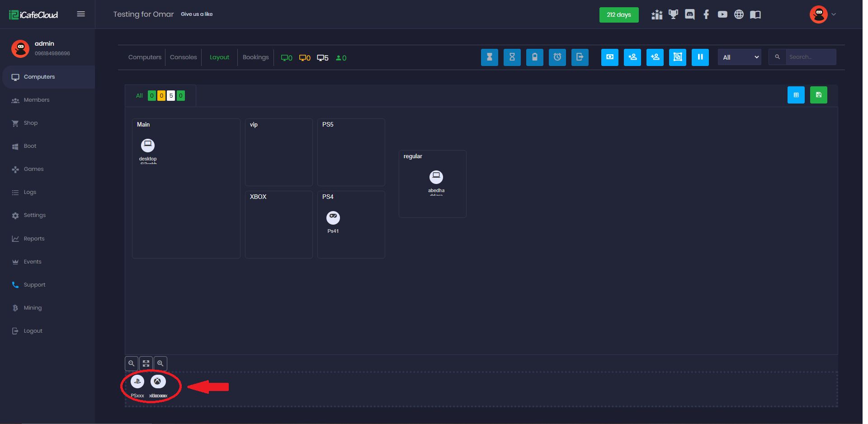Select the Ps41 console in PS4 area

point(333,218)
